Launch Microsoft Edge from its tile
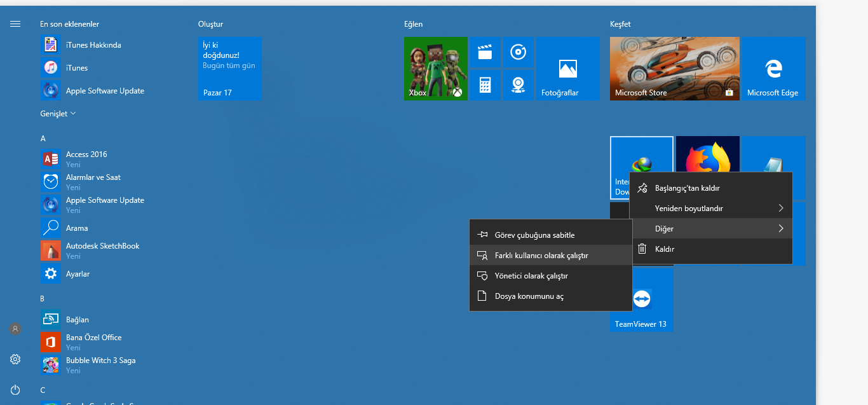 (773, 68)
